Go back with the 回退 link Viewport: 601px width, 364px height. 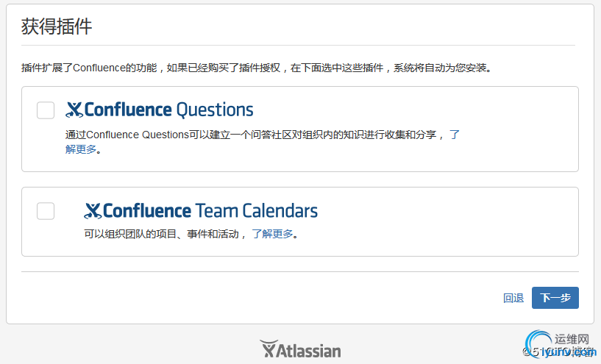513,298
